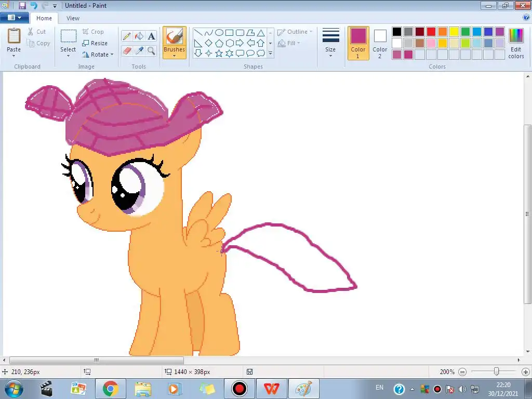Click the zoom slider handle
The height and width of the screenshot is (399, 532).
coord(496,371)
